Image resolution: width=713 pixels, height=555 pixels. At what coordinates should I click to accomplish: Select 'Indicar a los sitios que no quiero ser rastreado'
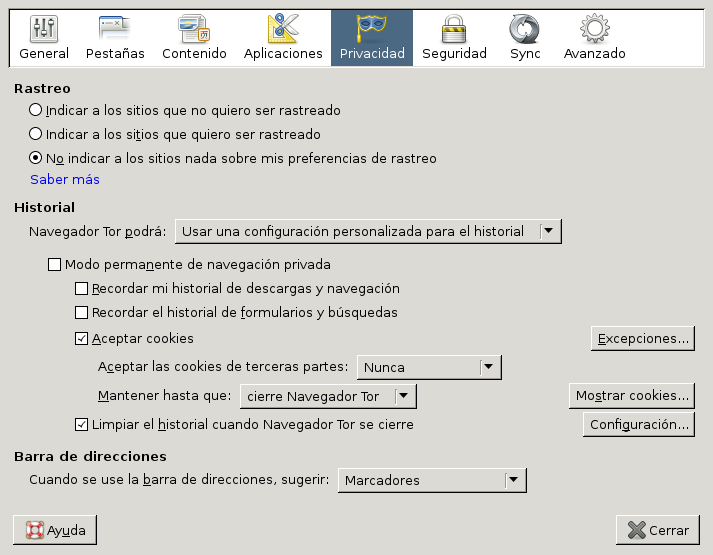(x=35, y=110)
